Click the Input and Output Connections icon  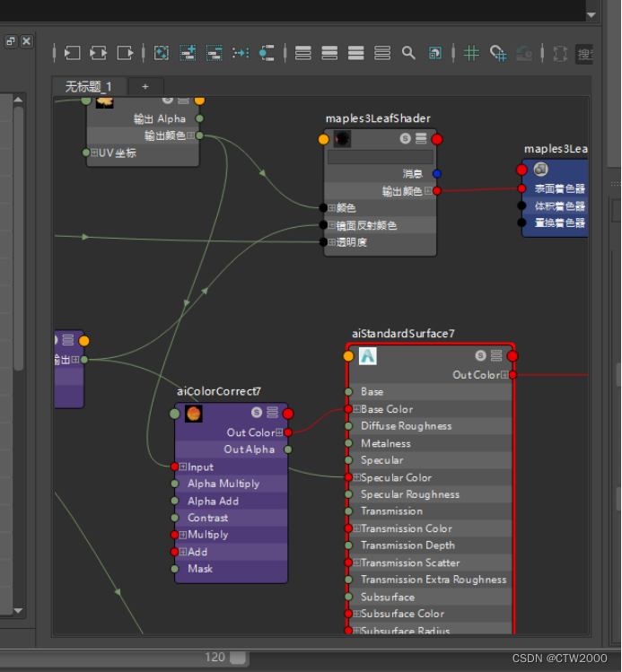[99, 53]
